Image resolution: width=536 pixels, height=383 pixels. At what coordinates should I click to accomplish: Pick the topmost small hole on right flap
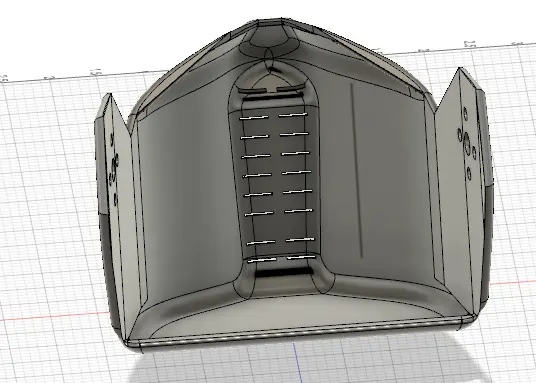[x=465, y=114]
